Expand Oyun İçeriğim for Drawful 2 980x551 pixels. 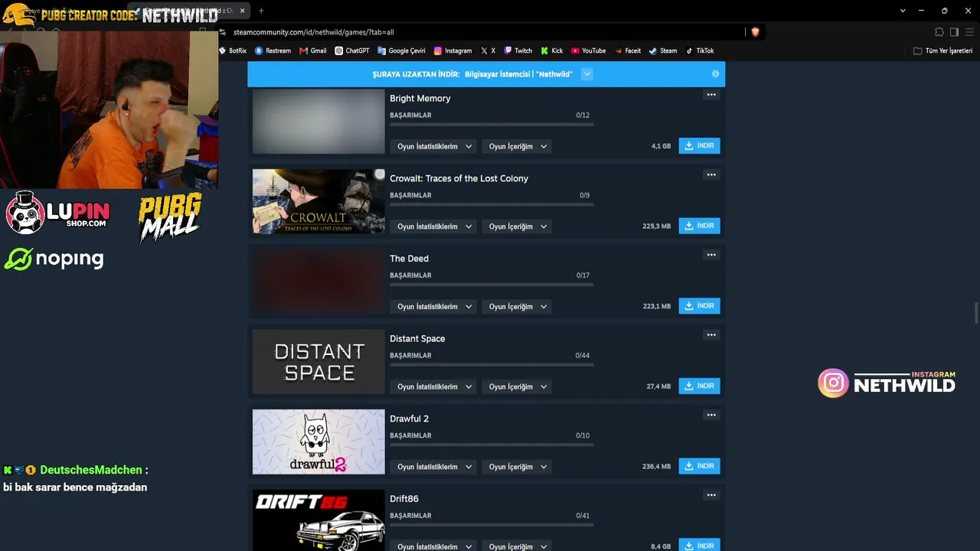pyautogui.click(x=518, y=467)
